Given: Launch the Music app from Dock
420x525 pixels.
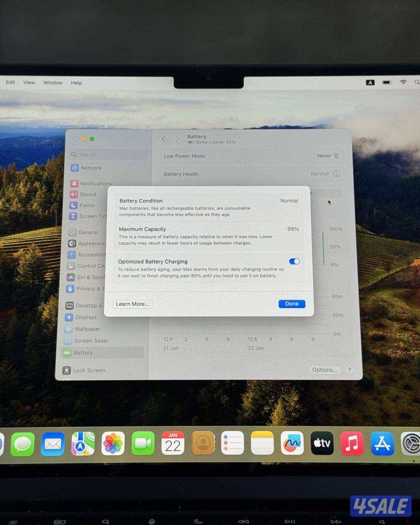Looking at the screenshot, I should [352, 444].
